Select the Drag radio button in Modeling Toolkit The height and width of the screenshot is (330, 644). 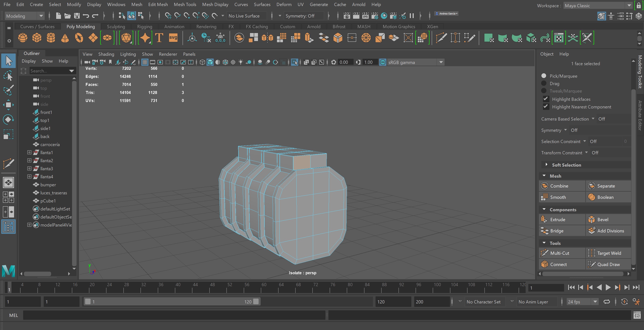click(544, 83)
